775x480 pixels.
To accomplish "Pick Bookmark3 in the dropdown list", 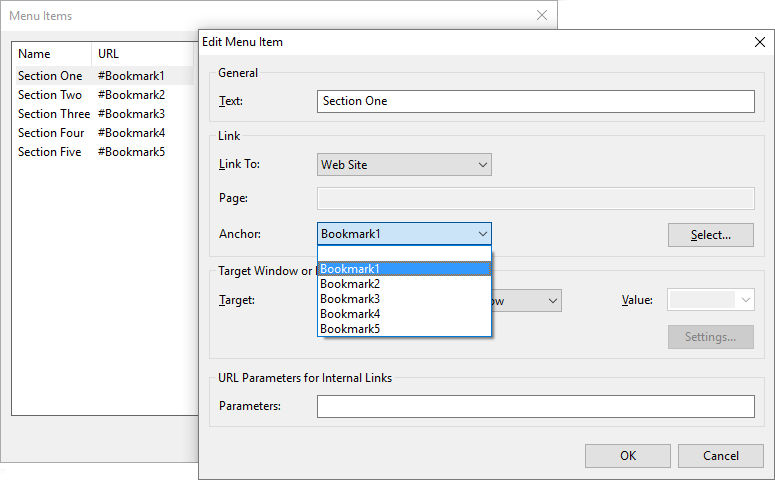I will click(x=404, y=299).
